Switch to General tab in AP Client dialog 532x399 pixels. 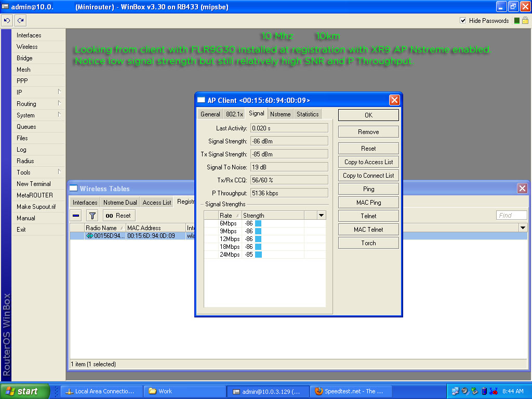pos(210,114)
